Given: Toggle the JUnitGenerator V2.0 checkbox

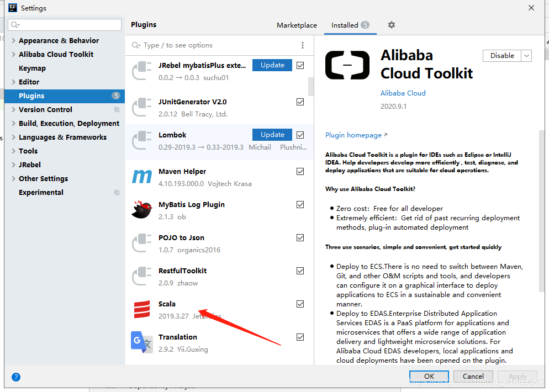Looking at the screenshot, I should click(300, 102).
